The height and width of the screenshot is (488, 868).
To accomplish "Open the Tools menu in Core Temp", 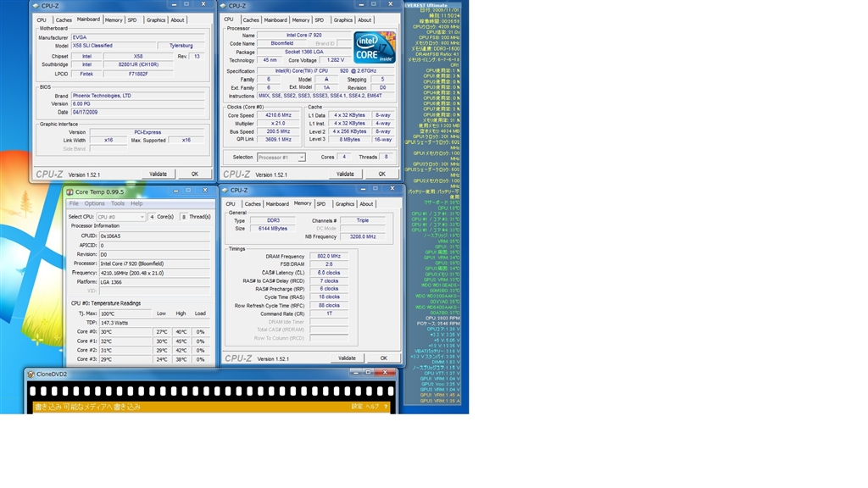I will click(x=118, y=203).
